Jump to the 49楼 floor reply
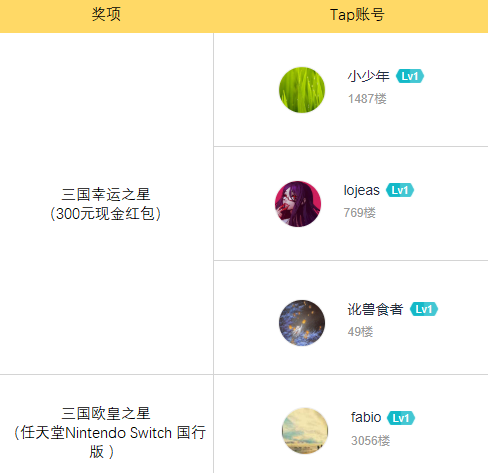 (x=360, y=332)
